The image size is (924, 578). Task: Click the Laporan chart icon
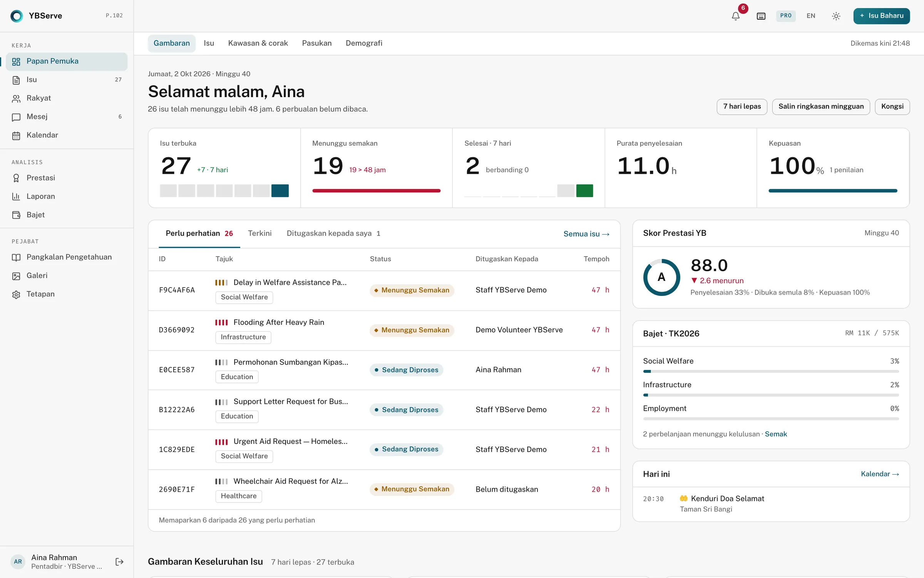tap(16, 197)
